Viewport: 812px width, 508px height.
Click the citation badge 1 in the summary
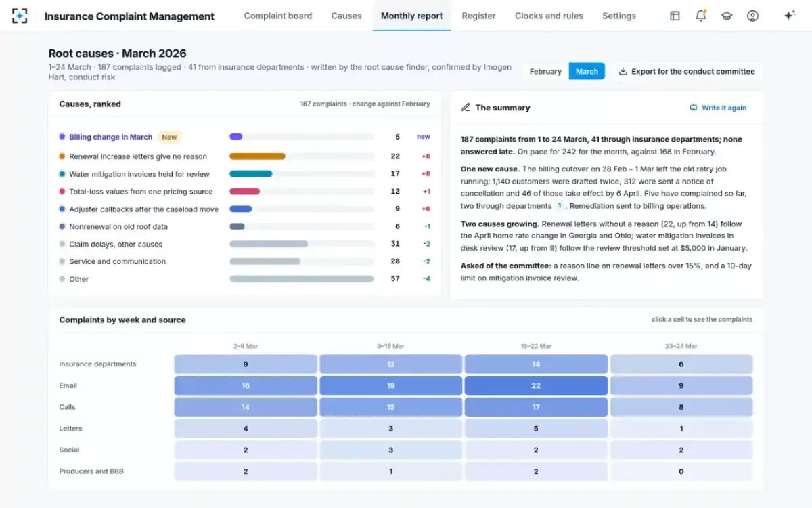[x=559, y=206]
